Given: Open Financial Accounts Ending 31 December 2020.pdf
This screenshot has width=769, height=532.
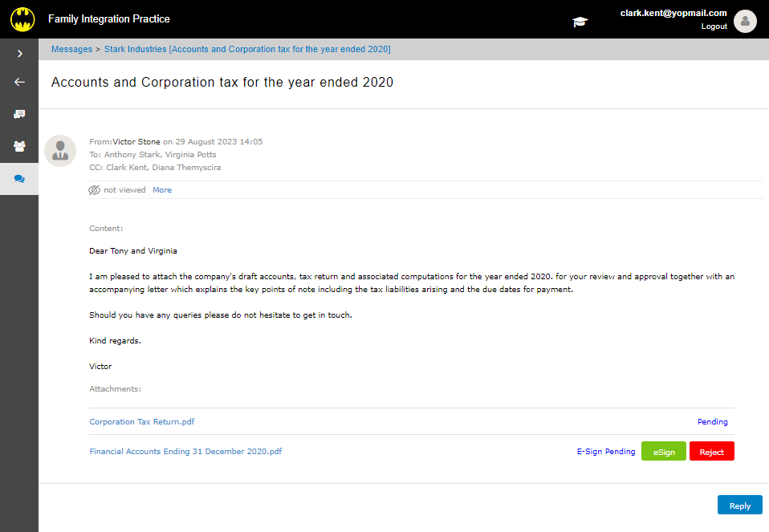Looking at the screenshot, I should coord(185,451).
